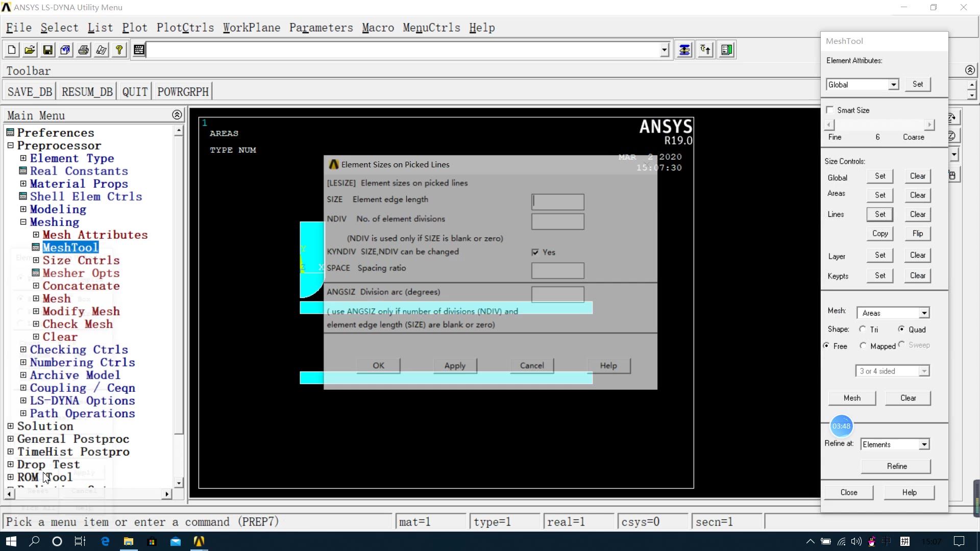Open ANSYS Help question mark icon

(x=119, y=49)
